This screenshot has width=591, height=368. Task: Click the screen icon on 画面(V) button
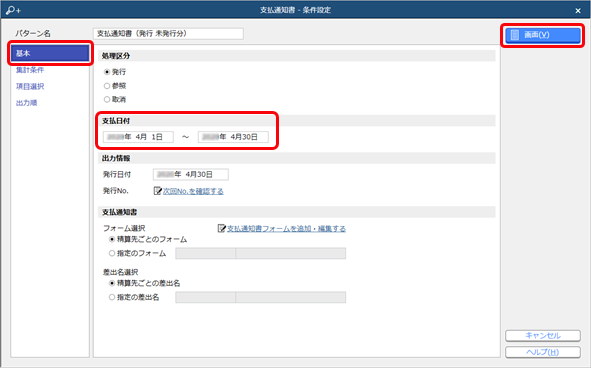[514, 35]
